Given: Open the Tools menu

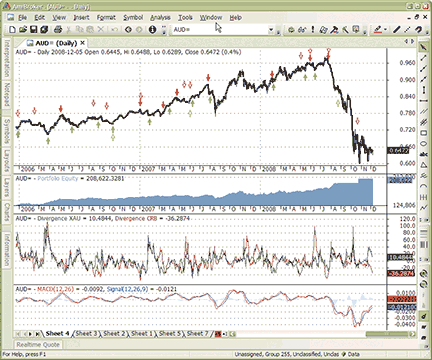Looking at the screenshot, I should click(x=185, y=17).
